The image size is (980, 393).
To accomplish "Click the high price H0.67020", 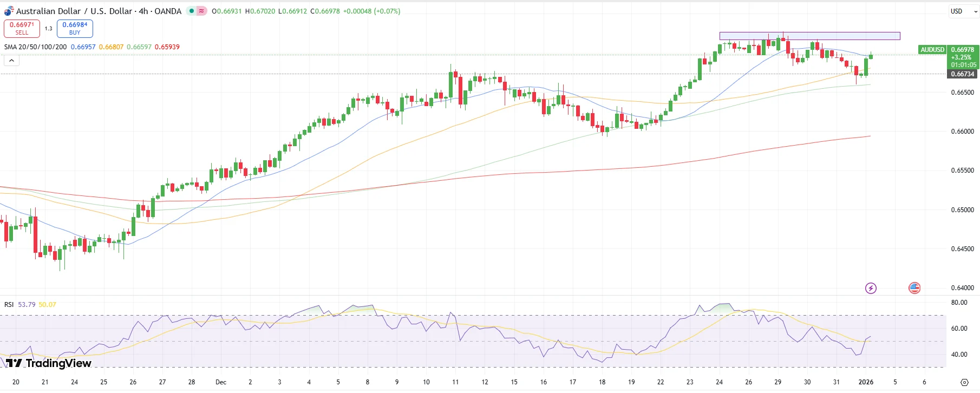I will click(x=260, y=11).
